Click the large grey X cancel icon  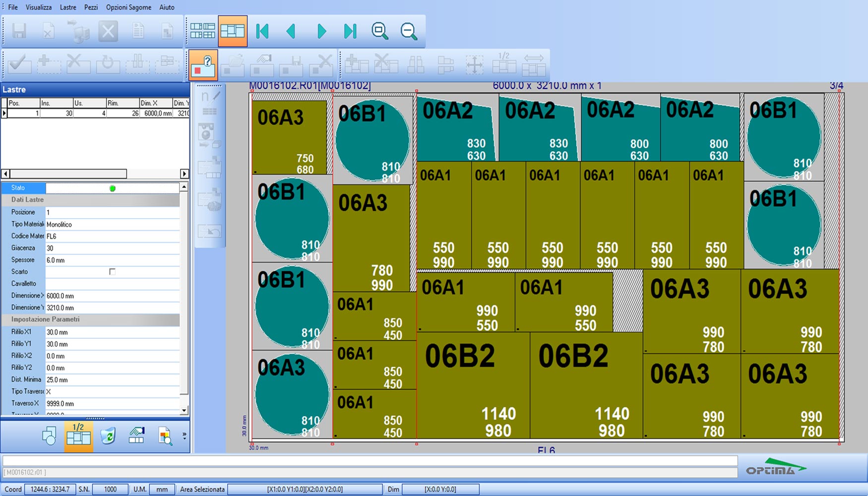[108, 31]
